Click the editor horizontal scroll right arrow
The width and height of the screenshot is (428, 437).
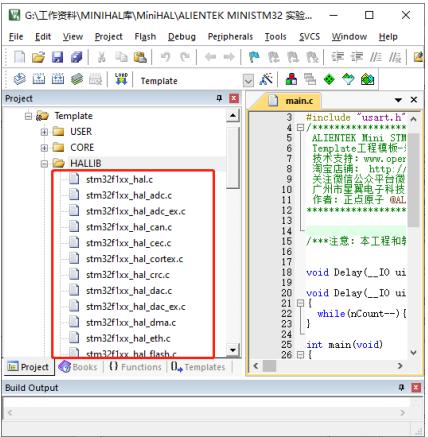click(400, 366)
